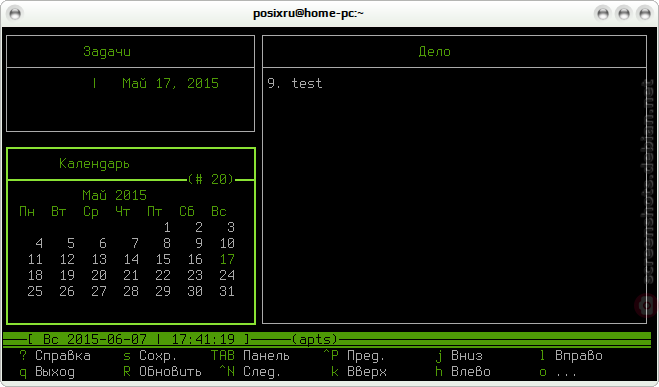Screen dimensions: 659x387
Task: Click the 'Май 2015' month header
Action: click(x=114, y=195)
